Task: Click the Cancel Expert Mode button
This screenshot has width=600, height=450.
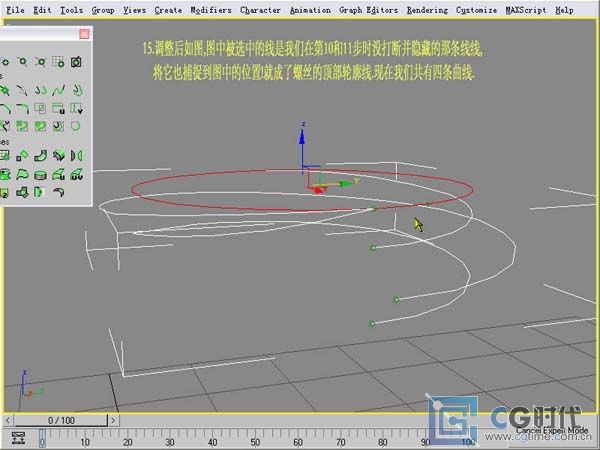Action: click(551, 430)
